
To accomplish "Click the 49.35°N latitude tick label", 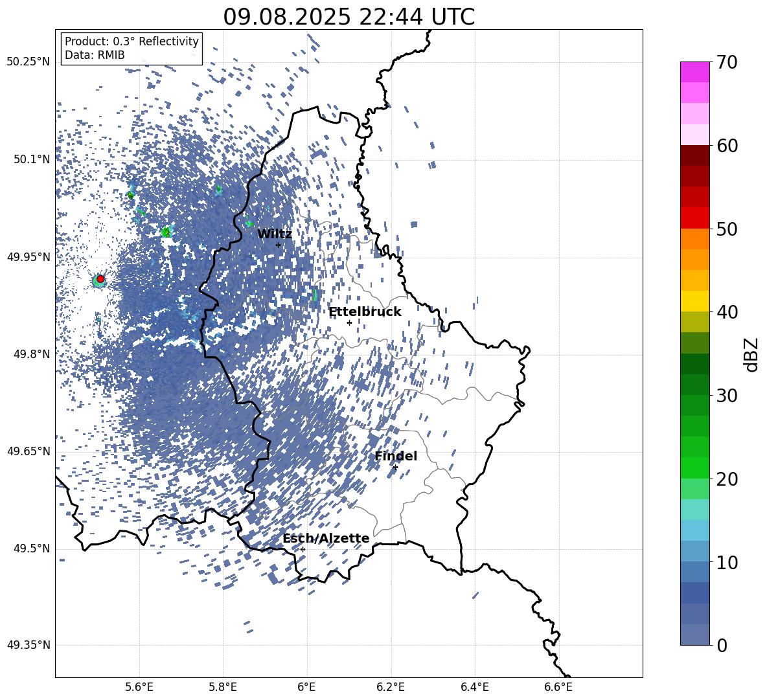I will pos(29,645).
